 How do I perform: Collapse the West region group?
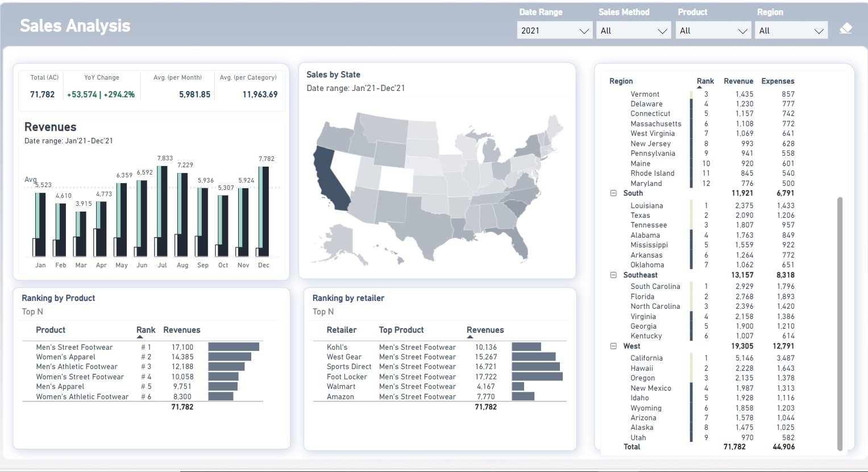(x=613, y=346)
